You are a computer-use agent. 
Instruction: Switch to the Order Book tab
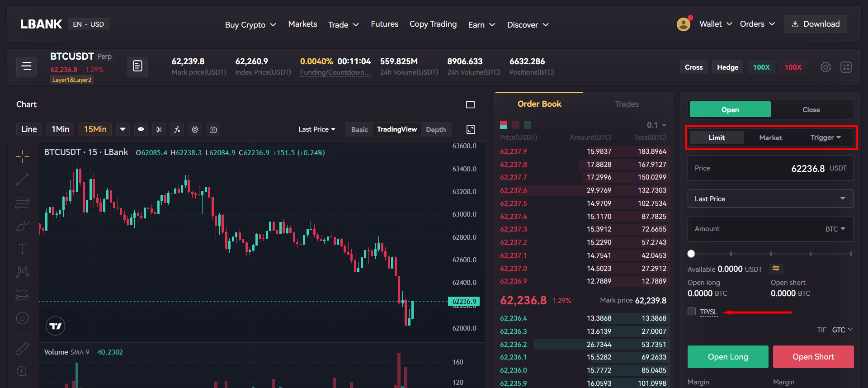[539, 104]
